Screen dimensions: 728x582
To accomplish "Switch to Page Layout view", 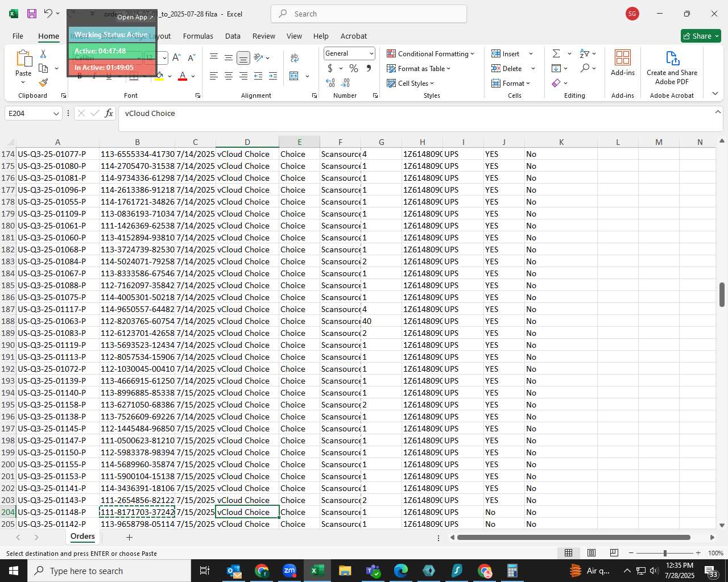I will [x=591, y=553].
